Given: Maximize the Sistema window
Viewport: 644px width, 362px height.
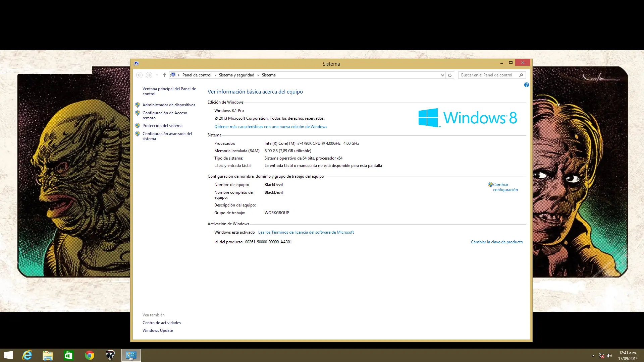Looking at the screenshot, I should [x=511, y=63].
